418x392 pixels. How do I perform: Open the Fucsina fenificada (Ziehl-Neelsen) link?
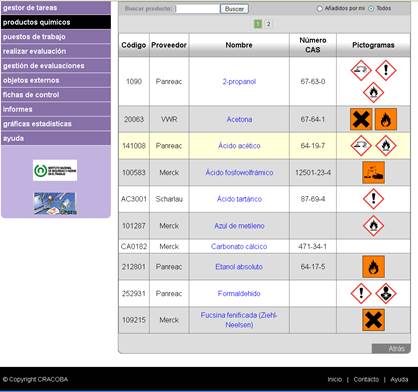tap(239, 320)
